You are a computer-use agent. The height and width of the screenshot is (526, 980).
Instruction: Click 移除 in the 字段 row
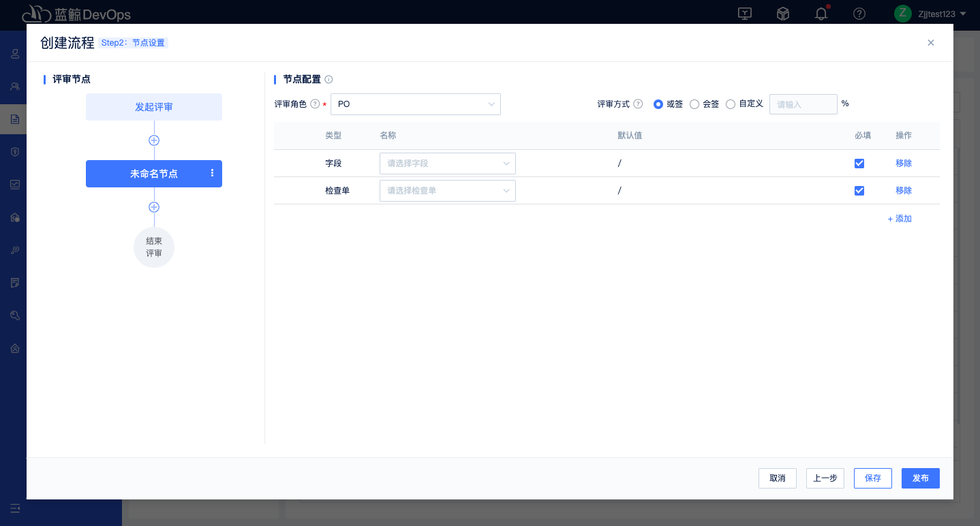tap(904, 164)
